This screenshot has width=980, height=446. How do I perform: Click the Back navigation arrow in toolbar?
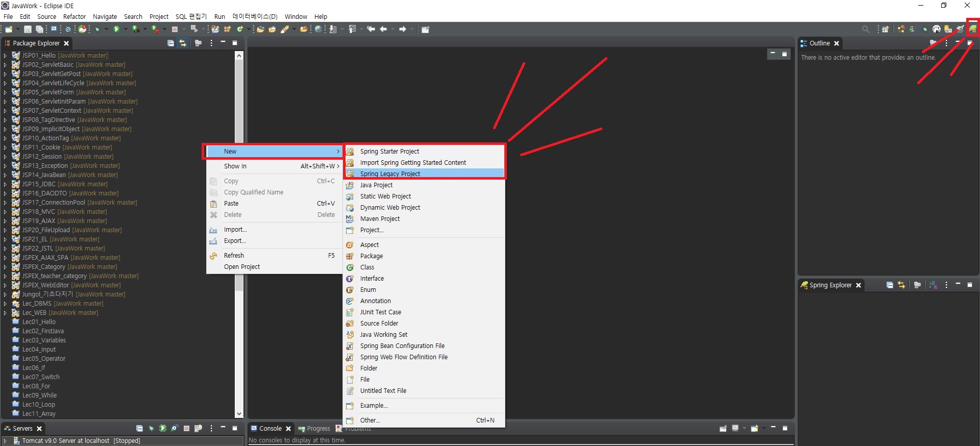[383, 29]
